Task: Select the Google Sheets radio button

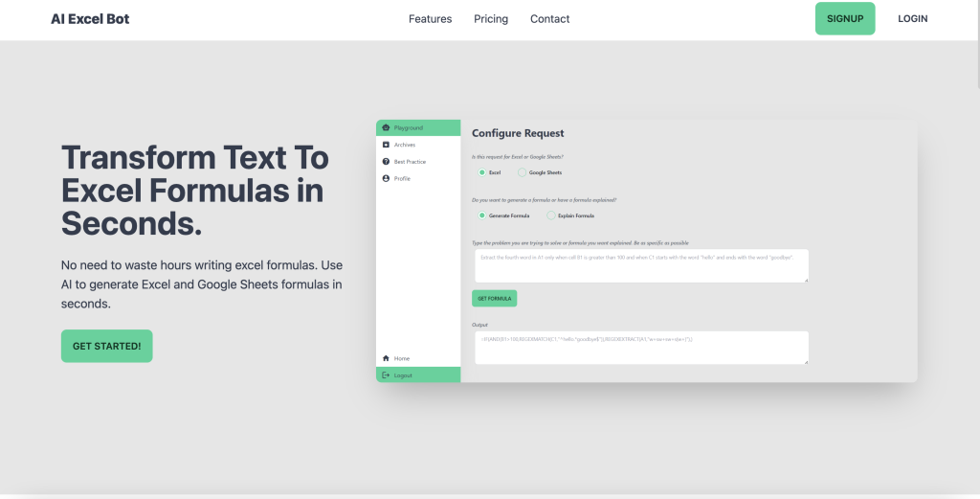Action: 522,172
